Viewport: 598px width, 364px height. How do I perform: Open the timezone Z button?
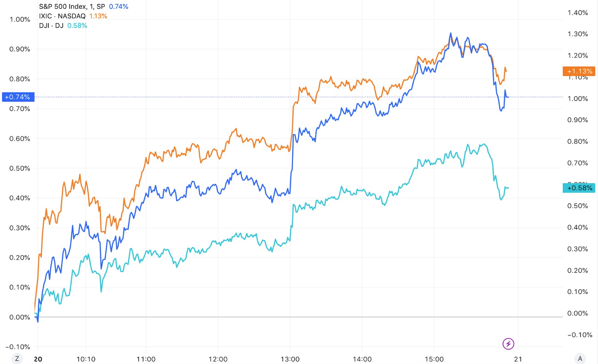coord(17,359)
